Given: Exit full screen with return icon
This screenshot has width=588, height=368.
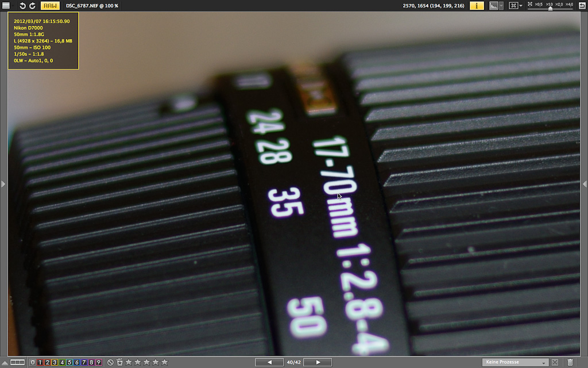Looking at the screenshot, I should point(582,6).
